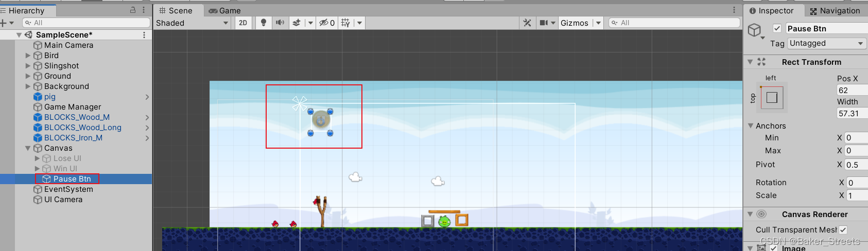Open the anchor presets box
Viewport: 868px width, 251px height.
[772, 97]
